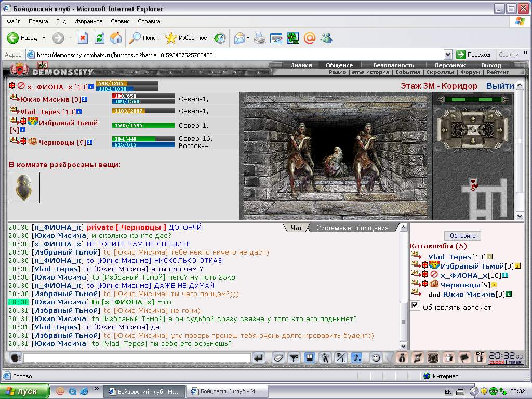Click the Форум link in game header

point(470,72)
